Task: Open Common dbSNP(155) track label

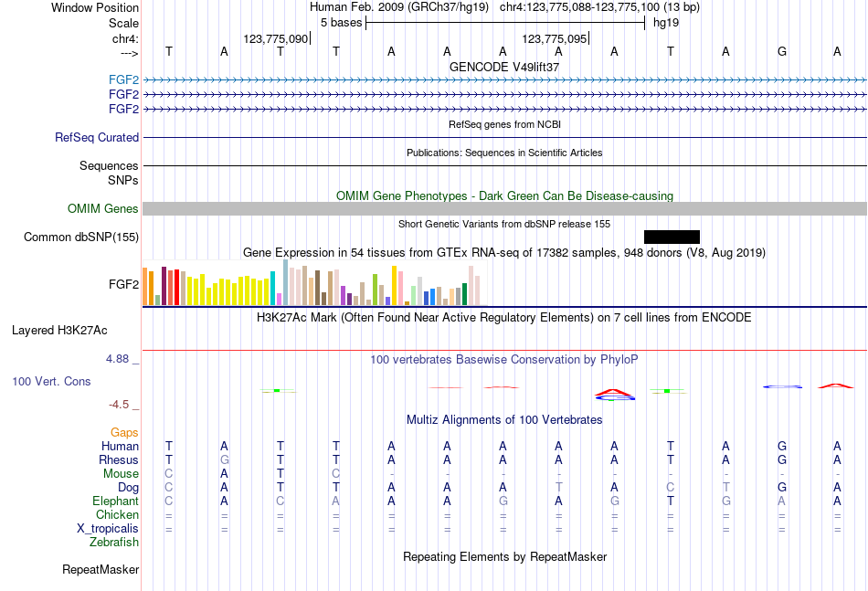Action: tap(81, 237)
